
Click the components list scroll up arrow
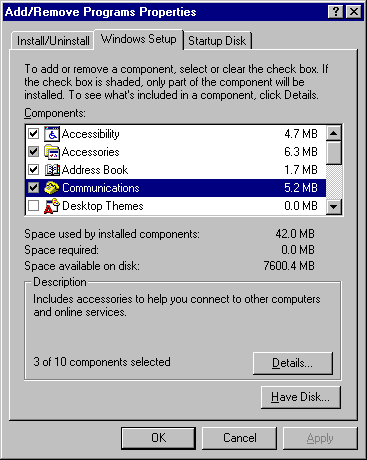(x=334, y=133)
